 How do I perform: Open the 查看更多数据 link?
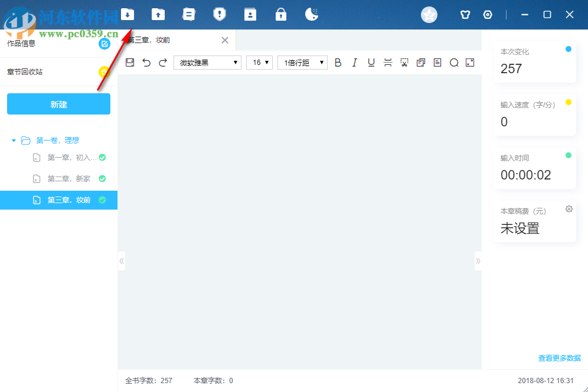click(558, 358)
